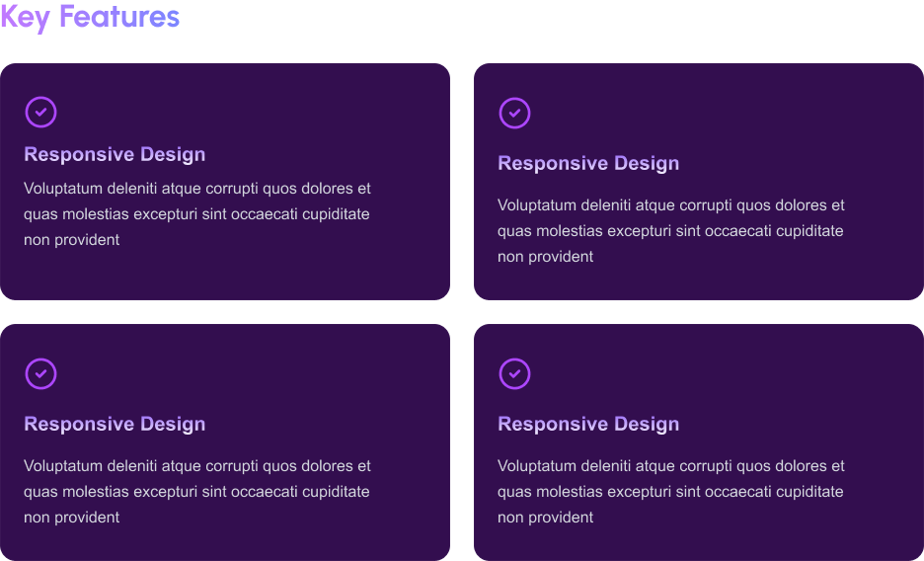Click the check icon in the top-right card

tap(514, 114)
